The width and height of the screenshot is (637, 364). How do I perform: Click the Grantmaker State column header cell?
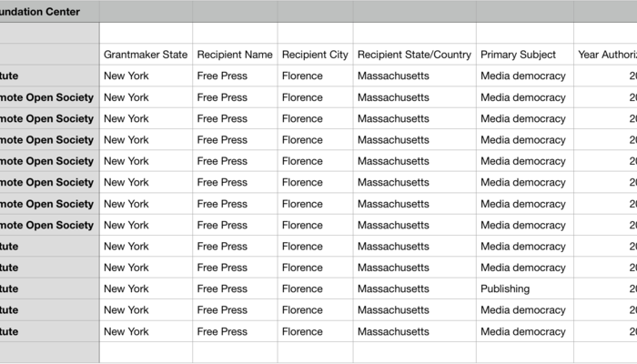click(x=146, y=55)
